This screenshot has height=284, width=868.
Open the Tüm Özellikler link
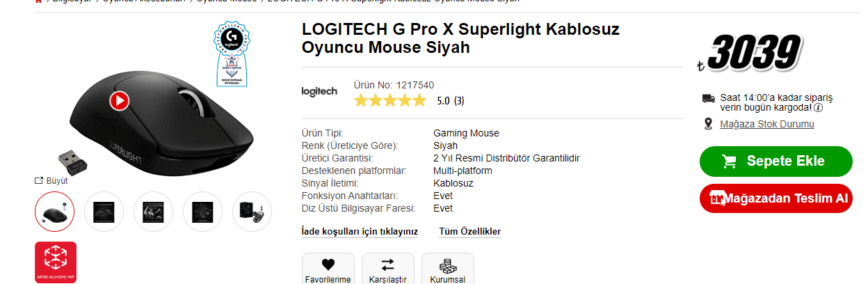pyautogui.click(x=469, y=232)
